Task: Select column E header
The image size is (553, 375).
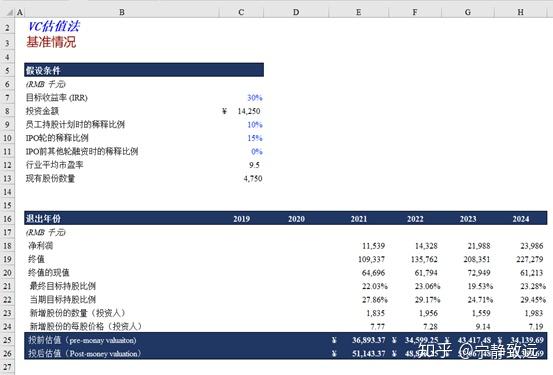Action: pyautogui.click(x=358, y=12)
